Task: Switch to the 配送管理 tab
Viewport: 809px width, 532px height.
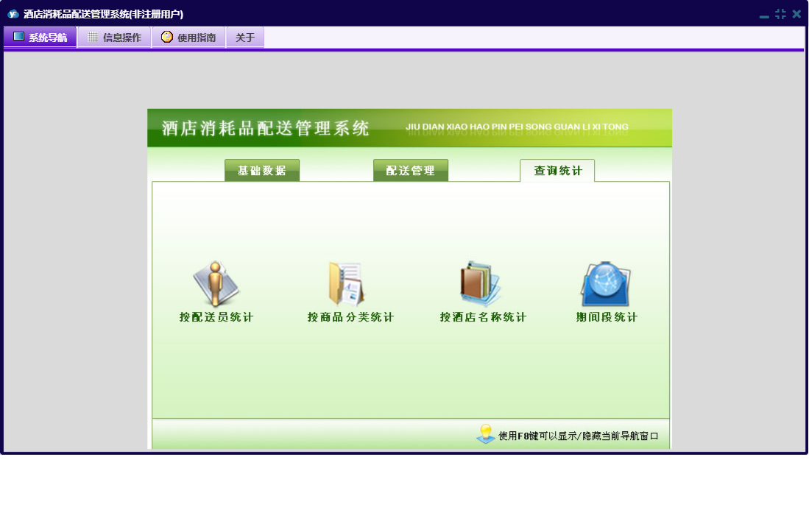Action: click(x=411, y=171)
